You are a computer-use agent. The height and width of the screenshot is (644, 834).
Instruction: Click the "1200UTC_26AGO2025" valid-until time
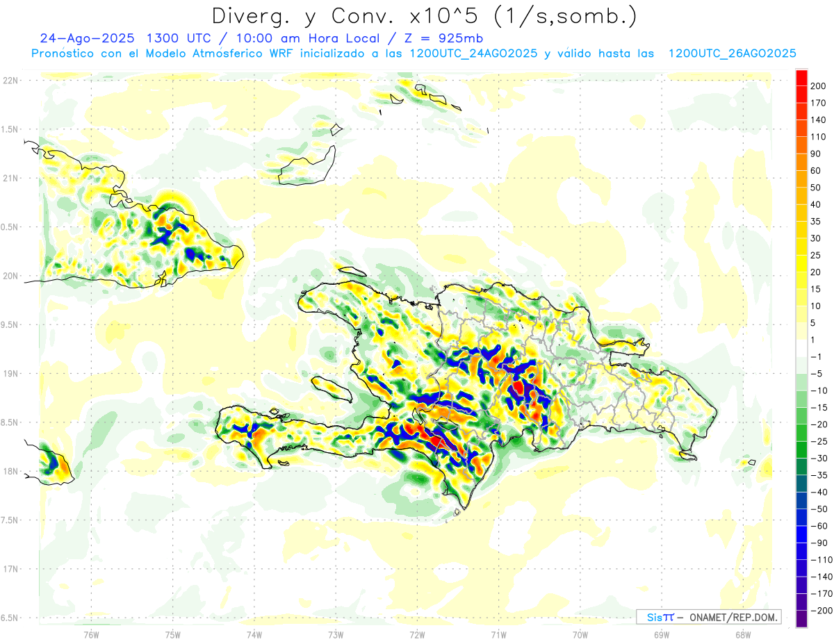click(x=732, y=53)
